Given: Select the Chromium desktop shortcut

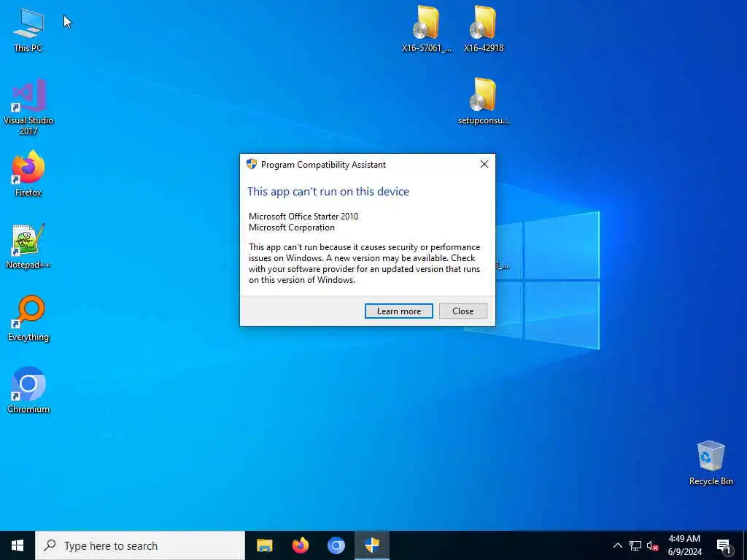Looking at the screenshot, I should point(28,390).
